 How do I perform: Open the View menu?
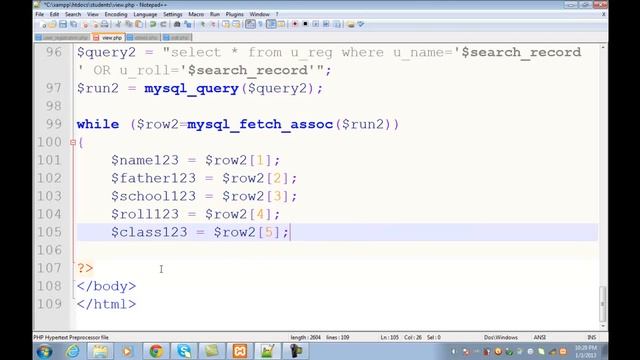pos(93,14)
